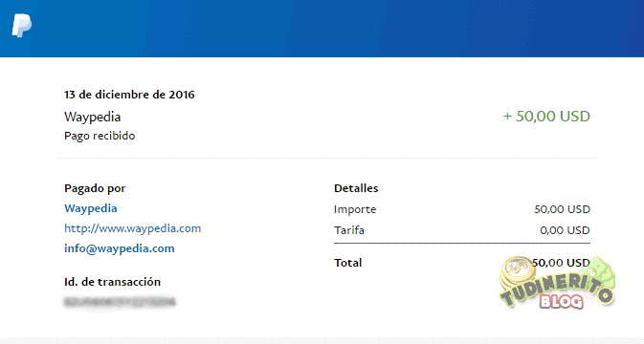Click the Total 50,00 USD value
This screenshot has width=644, height=344.
point(561,263)
